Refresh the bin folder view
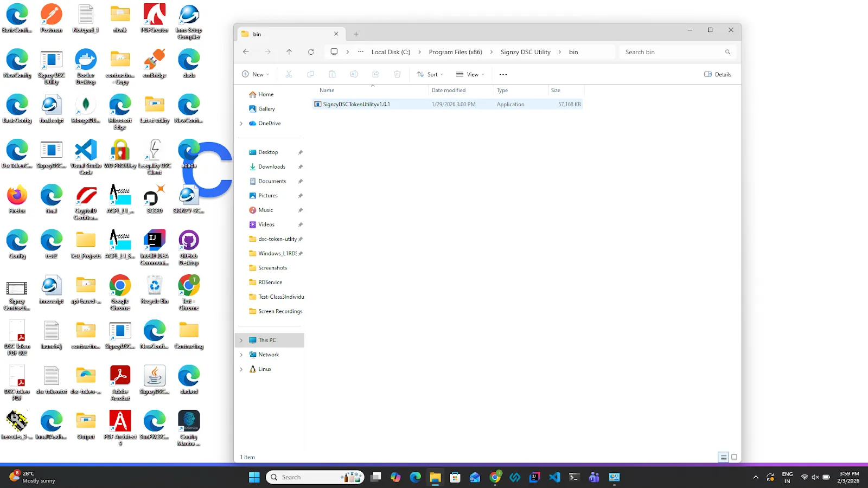The height and width of the screenshot is (488, 868). 311,52
